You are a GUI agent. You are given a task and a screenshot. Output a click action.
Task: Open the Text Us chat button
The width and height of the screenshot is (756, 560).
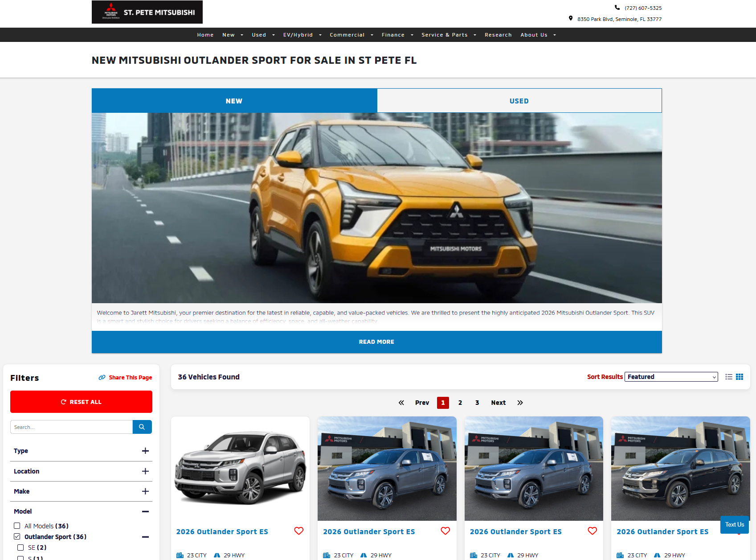[735, 525]
